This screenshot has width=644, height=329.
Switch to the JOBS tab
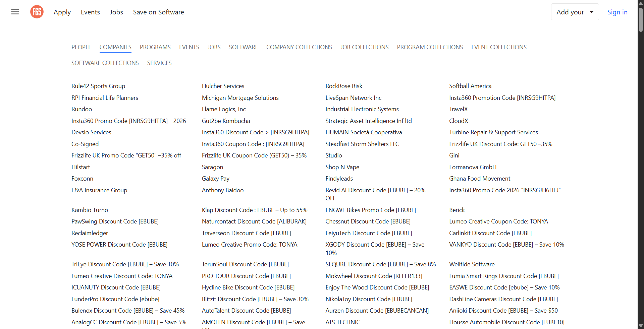coord(214,47)
